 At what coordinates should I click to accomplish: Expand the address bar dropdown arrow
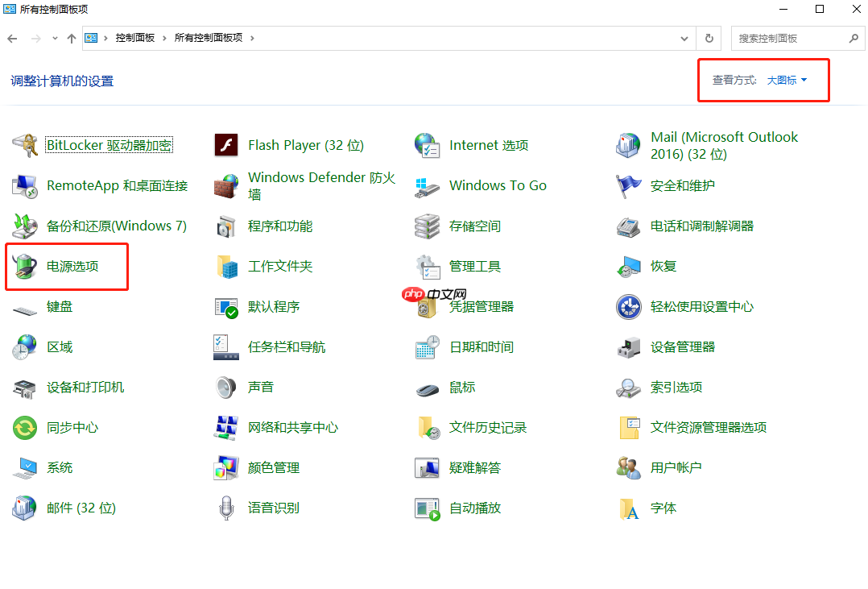coord(684,38)
